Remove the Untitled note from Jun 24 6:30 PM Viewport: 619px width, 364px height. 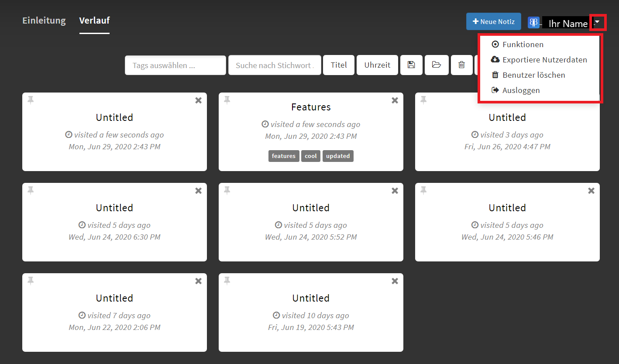tap(198, 191)
